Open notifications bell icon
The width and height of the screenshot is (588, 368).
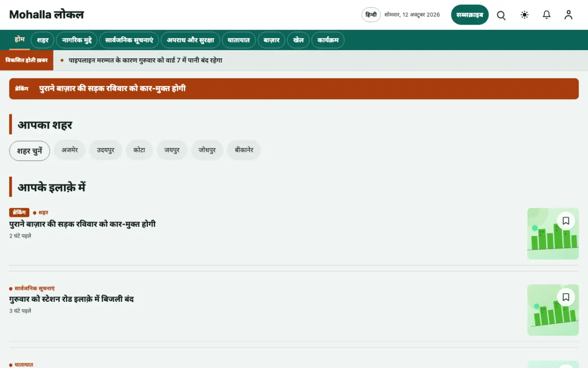[x=547, y=15]
